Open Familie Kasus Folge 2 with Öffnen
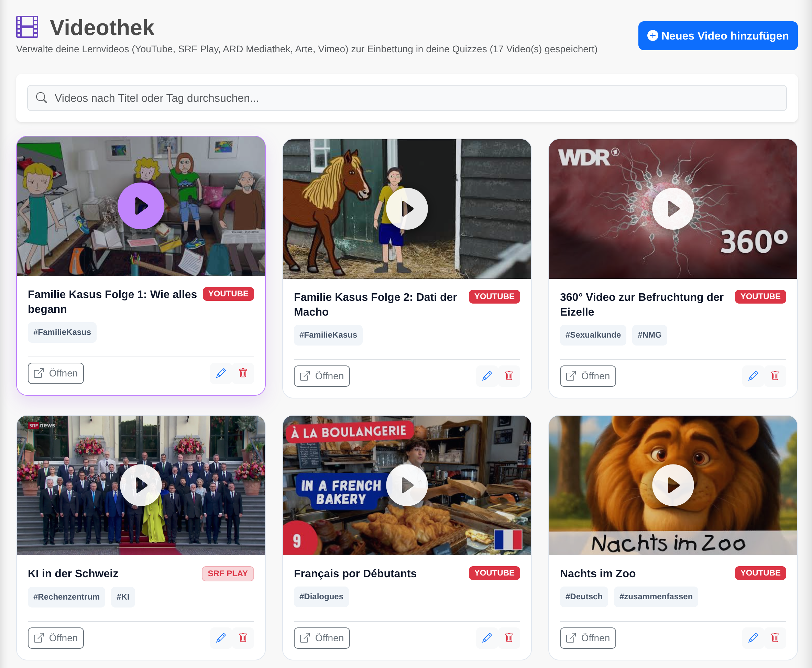The image size is (812, 668). pyautogui.click(x=322, y=376)
